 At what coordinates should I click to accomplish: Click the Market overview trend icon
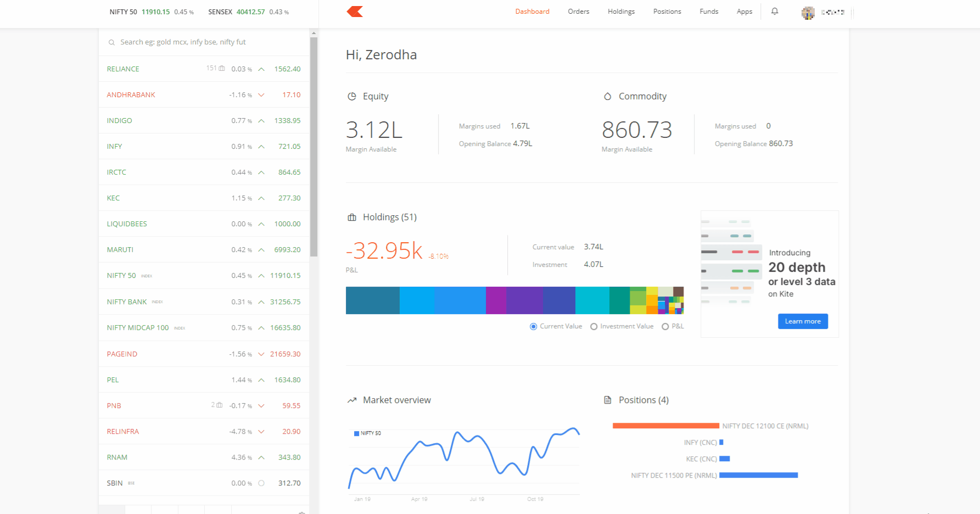point(352,400)
